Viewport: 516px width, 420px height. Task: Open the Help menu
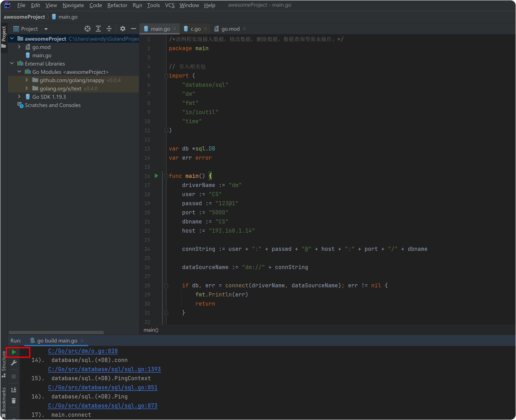tap(209, 5)
